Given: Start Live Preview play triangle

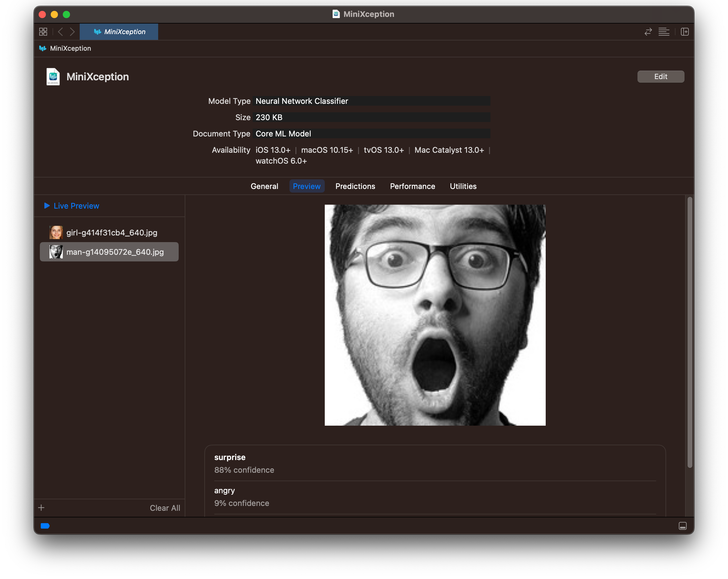Looking at the screenshot, I should pyautogui.click(x=47, y=206).
